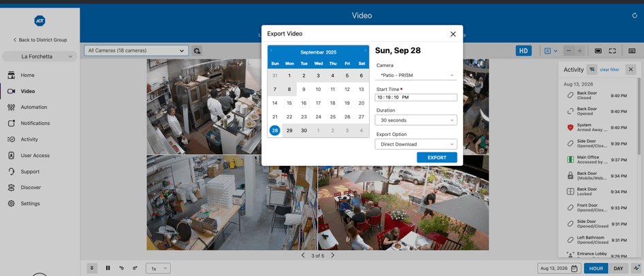
Task: Open the Duration dropdown
Action: point(416,120)
